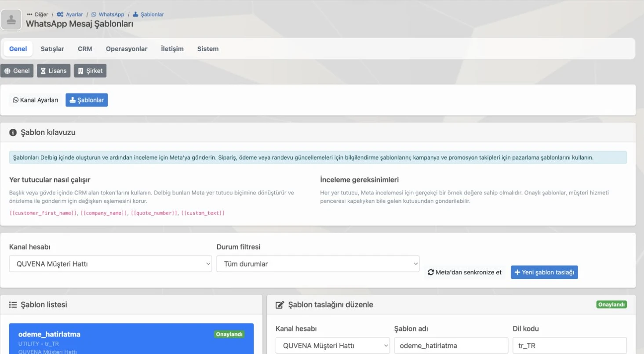Expand the Kanal hesabı filter dropdown
Viewport: 644px width, 354px height.
tap(110, 264)
